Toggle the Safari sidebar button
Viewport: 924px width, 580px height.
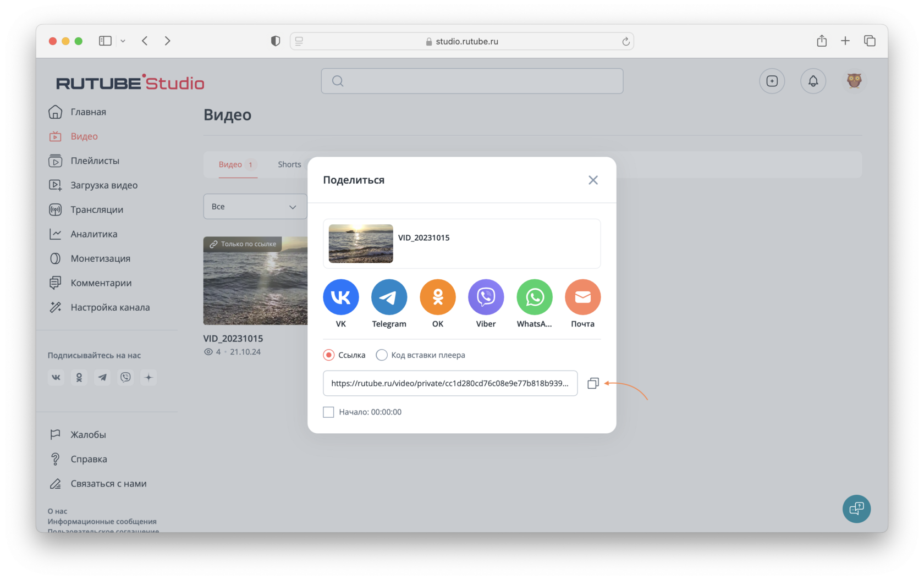coord(105,41)
